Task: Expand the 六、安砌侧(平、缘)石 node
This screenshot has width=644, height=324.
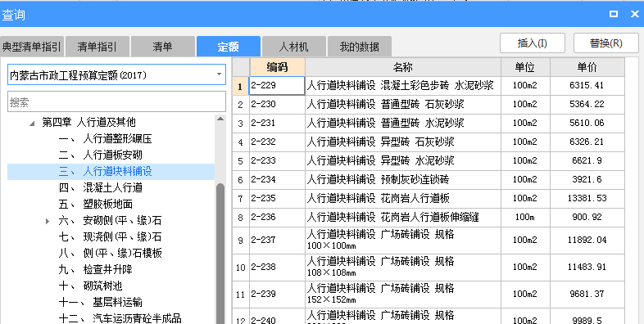Action: 48,221
